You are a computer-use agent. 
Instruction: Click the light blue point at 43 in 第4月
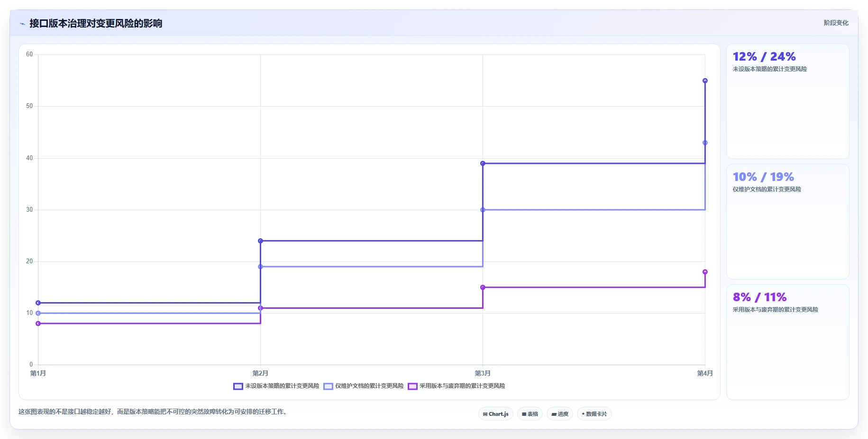click(705, 143)
